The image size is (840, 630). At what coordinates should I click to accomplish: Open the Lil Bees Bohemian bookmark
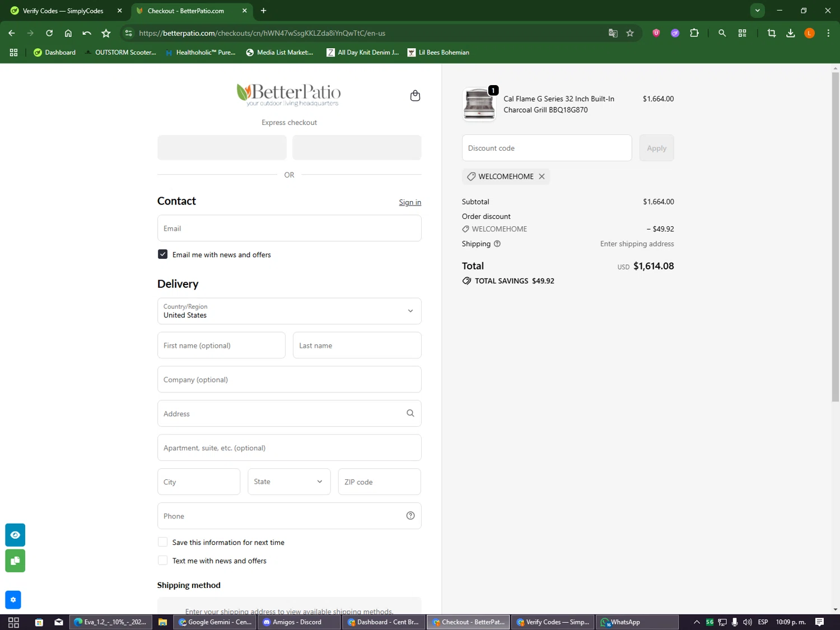pos(438,52)
